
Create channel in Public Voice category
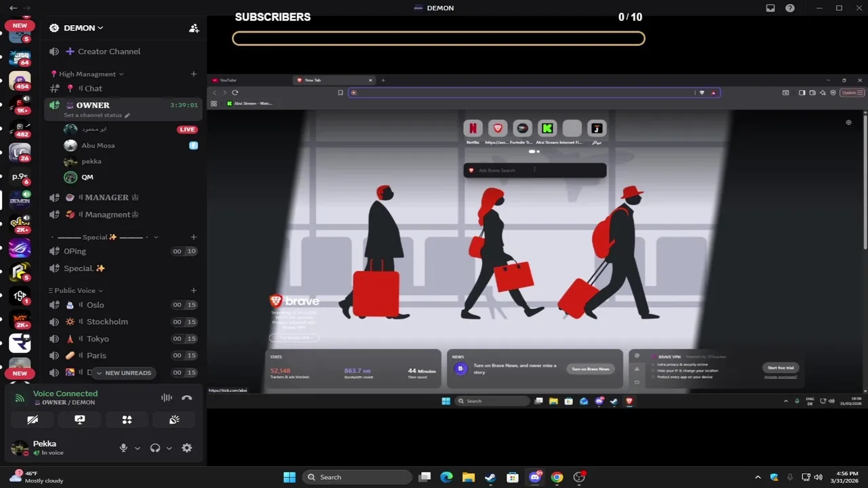pos(193,290)
